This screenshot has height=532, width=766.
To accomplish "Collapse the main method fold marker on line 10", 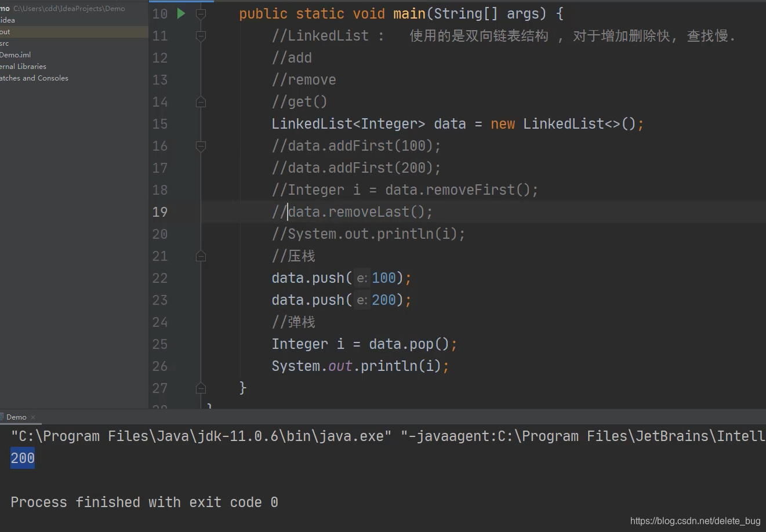I will pyautogui.click(x=201, y=14).
